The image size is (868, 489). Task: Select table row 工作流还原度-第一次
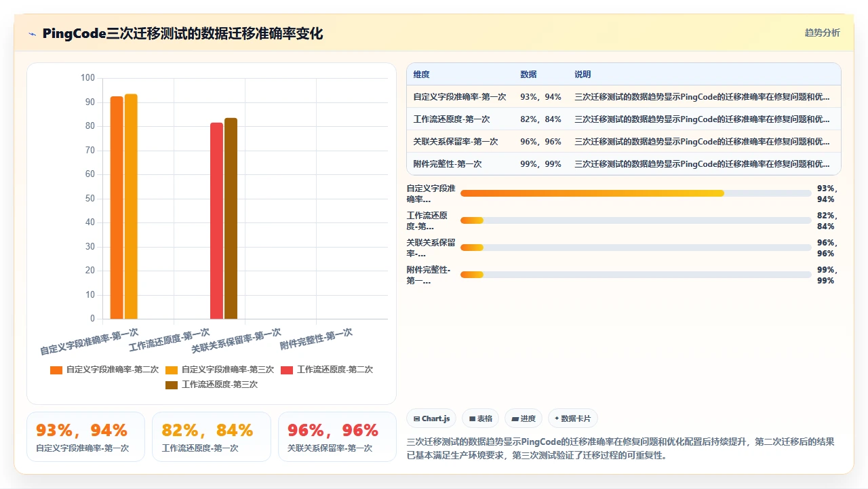coord(624,119)
